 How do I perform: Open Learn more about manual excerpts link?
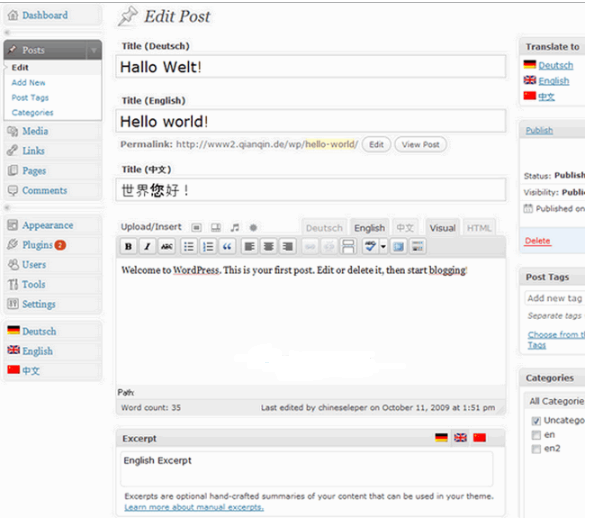coord(194,507)
